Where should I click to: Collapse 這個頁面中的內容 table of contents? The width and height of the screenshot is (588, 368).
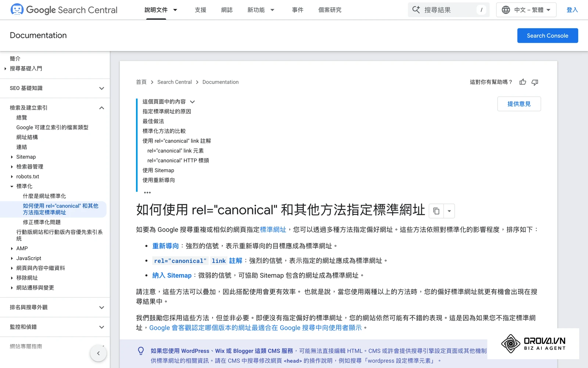tap(192, 102)
